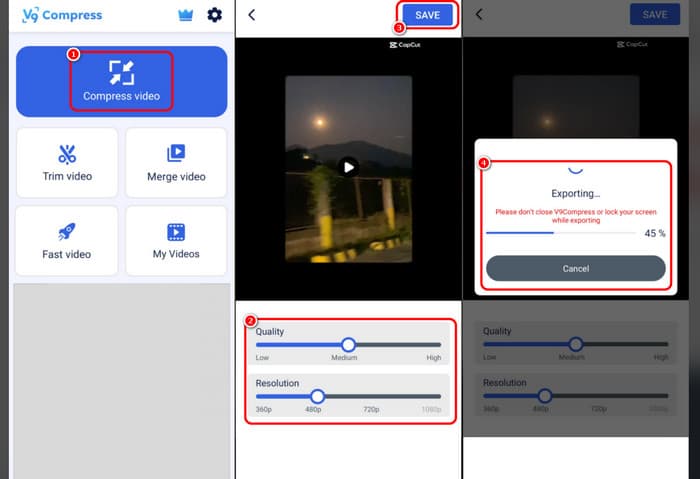This screenshot has width=700, height=479.
Task: Click the V9 Compress logo
Action: [x=62, y=15]
